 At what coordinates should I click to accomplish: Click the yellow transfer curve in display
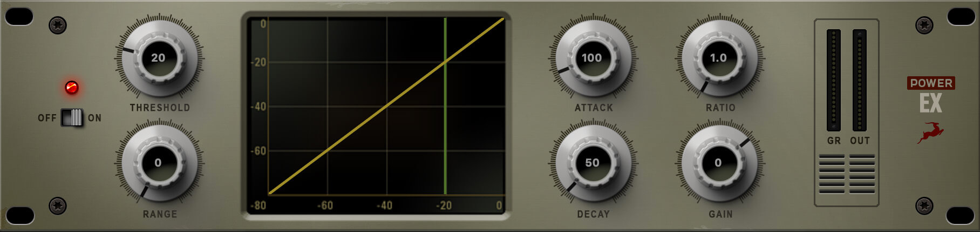click(386, 107)
